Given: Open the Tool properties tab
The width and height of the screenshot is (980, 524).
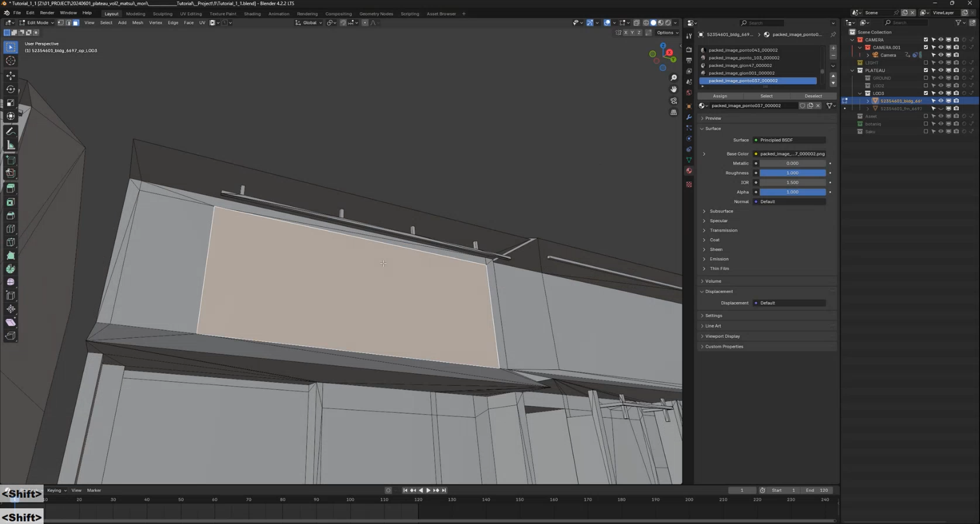Looking at the screenshot, I should tap(689, 36).
